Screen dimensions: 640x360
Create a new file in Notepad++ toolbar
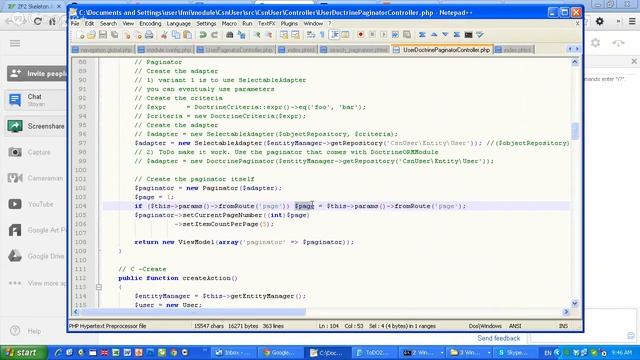coord(80,35)
